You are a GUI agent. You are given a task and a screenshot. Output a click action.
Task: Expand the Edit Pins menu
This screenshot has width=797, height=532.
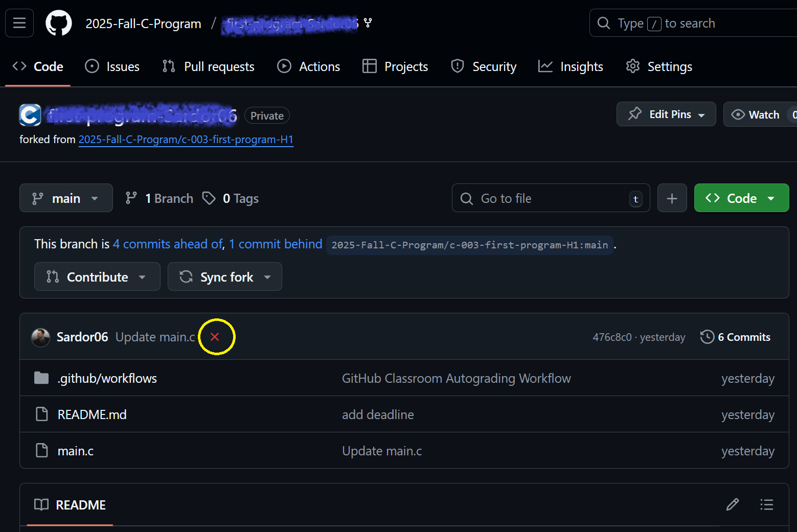pos(666,114)
